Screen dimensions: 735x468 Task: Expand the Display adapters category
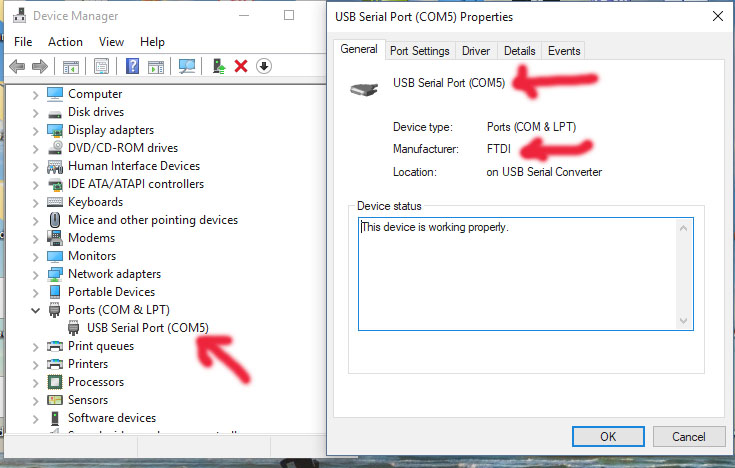tap(35, 130)
